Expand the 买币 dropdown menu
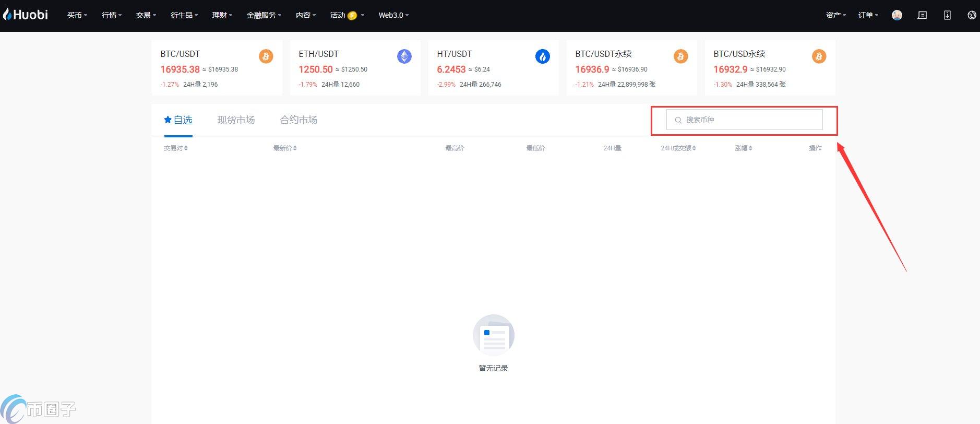Screen dimensions: 980x424 click(77, 15)
